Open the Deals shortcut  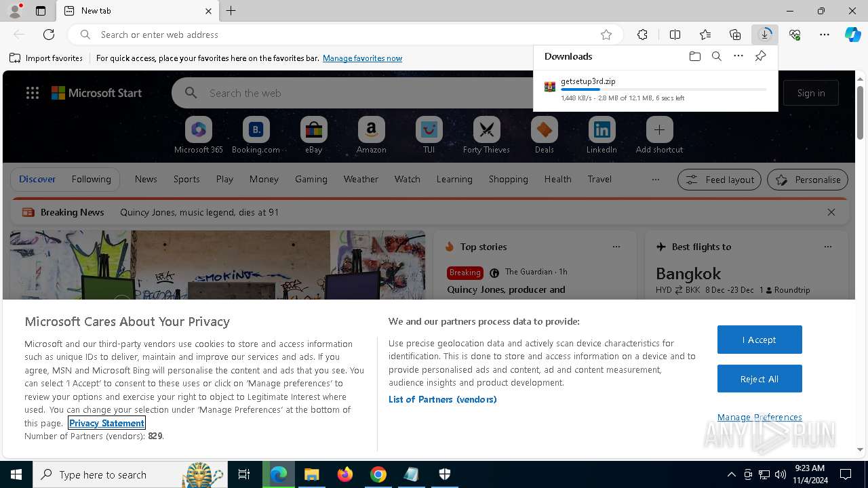(544, 136)
